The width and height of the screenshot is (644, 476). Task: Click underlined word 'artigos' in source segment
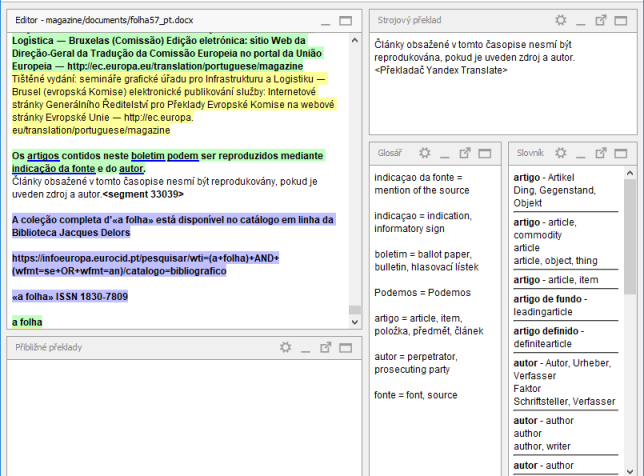tap(43, 156)
